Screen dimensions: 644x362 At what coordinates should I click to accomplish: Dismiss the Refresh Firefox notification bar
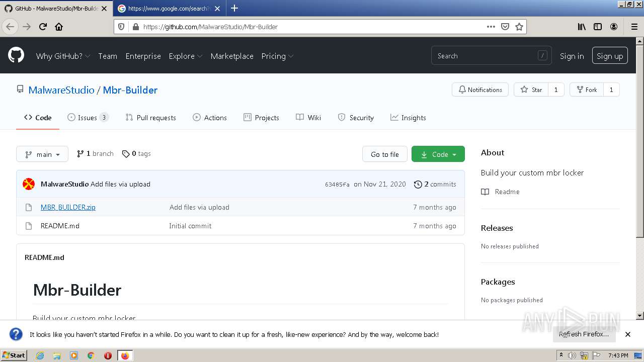tap(627, 334)
